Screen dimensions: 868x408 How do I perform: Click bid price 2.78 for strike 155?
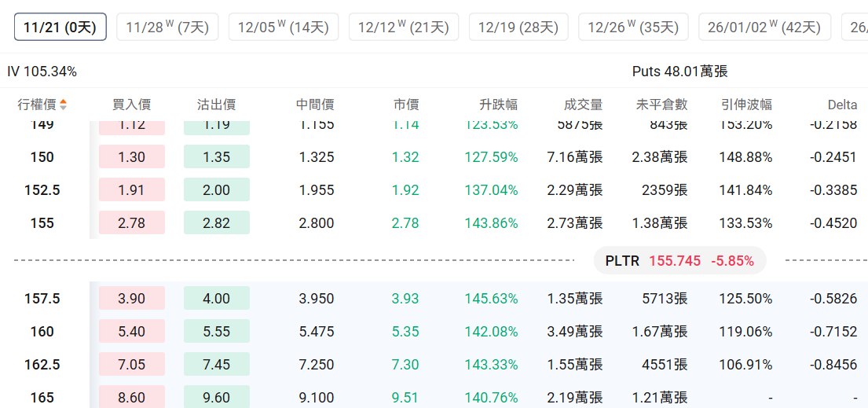click(x=131, y=223)
